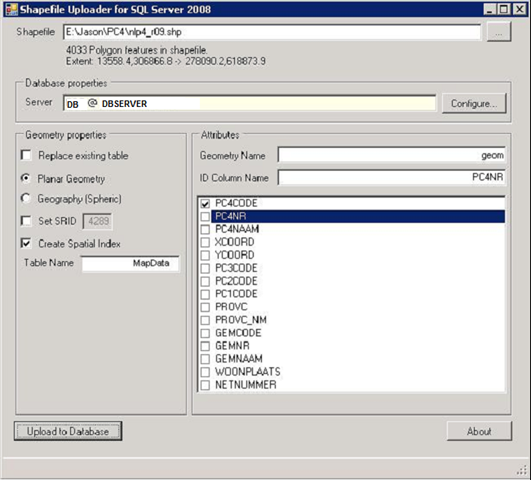Click the application icon in title bar
Screen dimensions: 531x480
(12, 9)
